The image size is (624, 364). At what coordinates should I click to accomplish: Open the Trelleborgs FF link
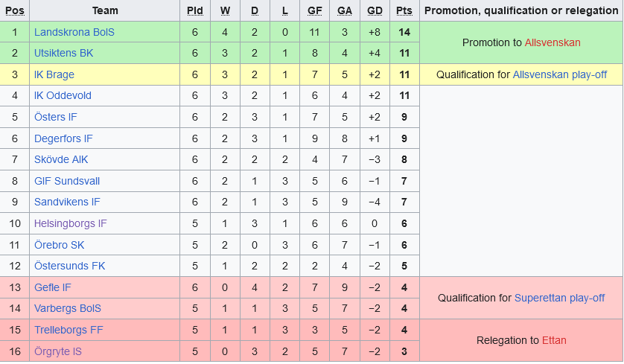pyautogui.click(x=69, y=330)
